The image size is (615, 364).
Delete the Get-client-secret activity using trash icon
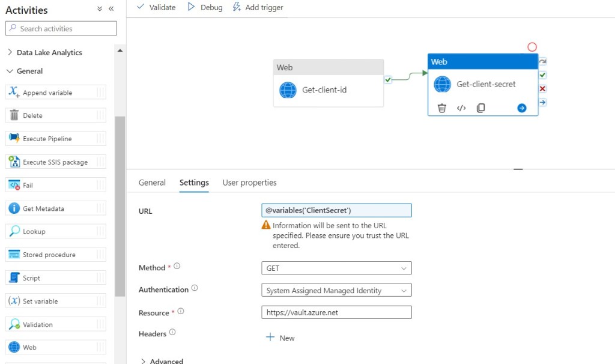(441, 108)
